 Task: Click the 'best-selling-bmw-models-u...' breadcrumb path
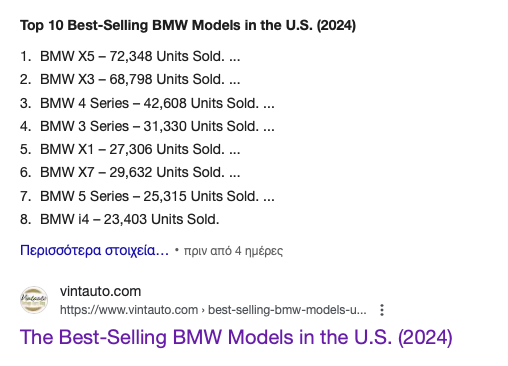coord(287,310)
